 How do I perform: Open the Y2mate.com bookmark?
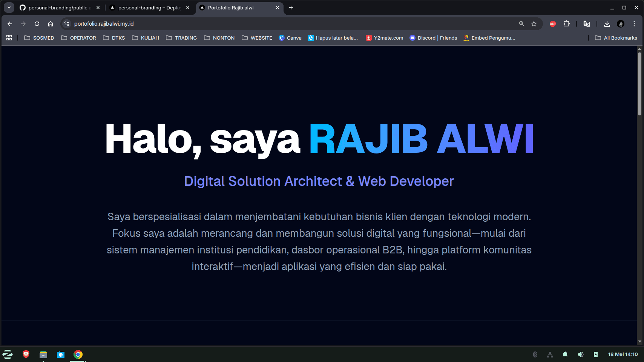tap(385, 38)
